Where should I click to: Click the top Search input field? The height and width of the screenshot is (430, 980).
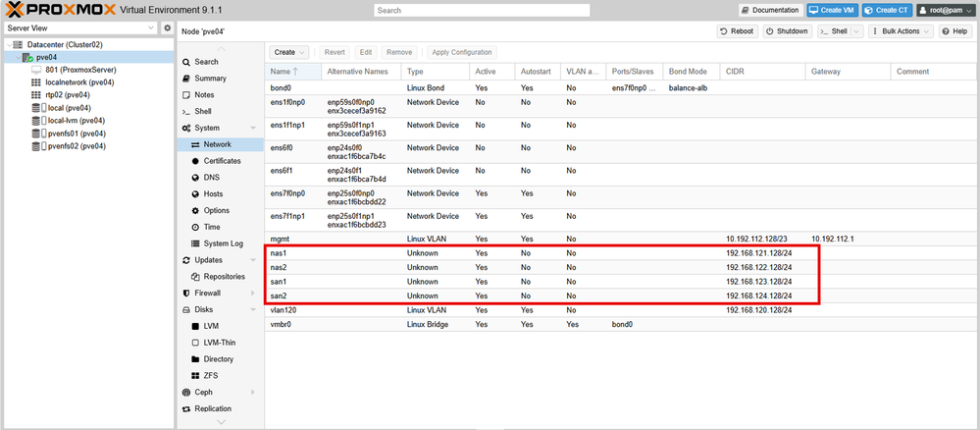click(482, 11)
